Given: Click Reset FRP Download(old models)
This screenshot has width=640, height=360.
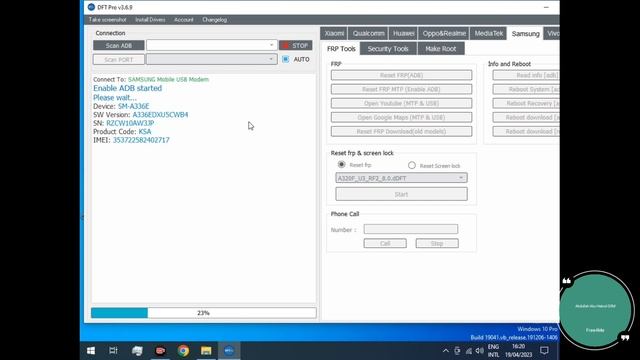Looking at the screenshot, I should coord(401,131).
